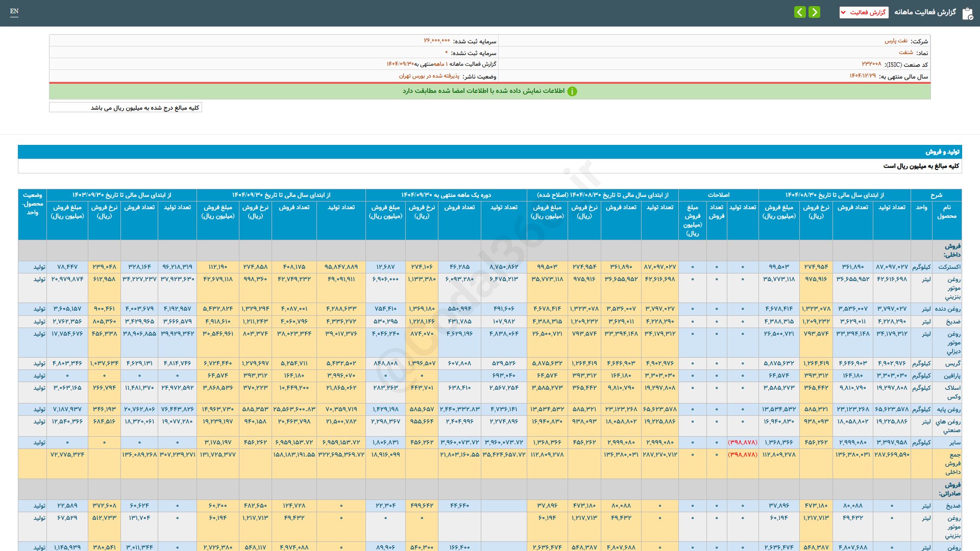Click the clipboard report icon in header
The width and height of the screenshot is (980, 551).
[967, 13]
